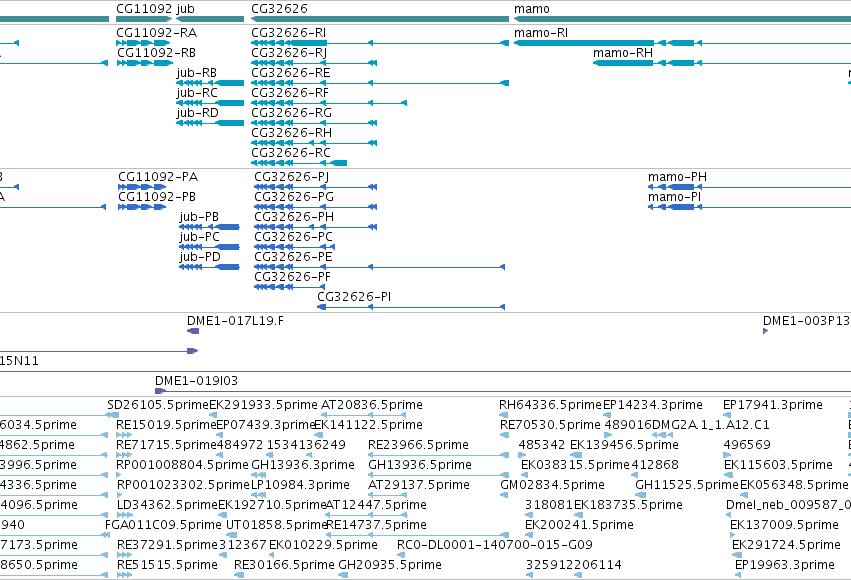Select the CG32626-RJ transcript label
851x580 pixels.
[289, 53]
